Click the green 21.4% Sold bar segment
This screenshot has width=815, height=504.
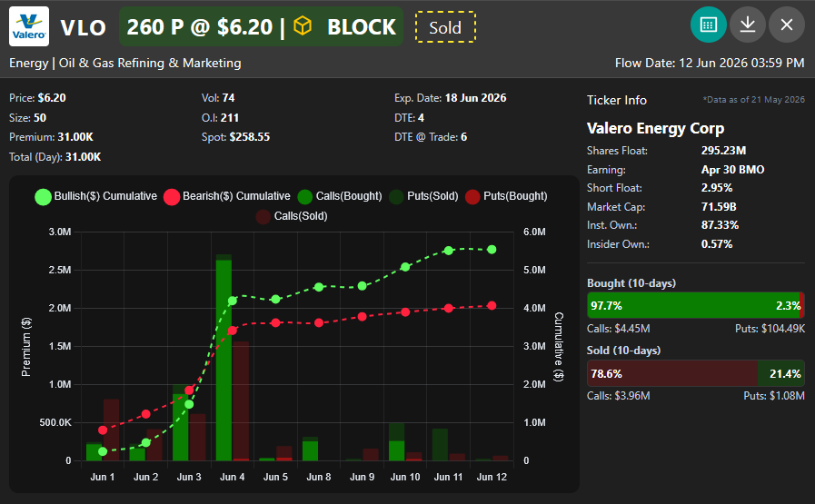pos(781,373)
